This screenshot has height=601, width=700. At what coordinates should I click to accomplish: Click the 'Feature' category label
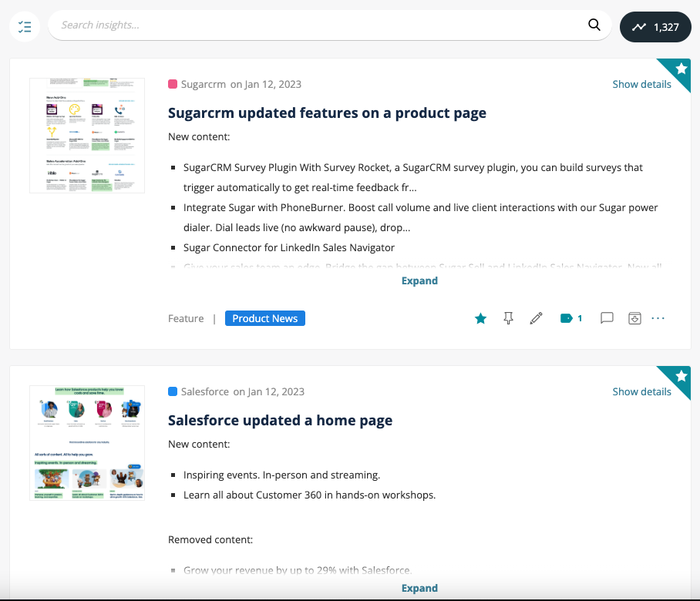(x=186, y=318)
